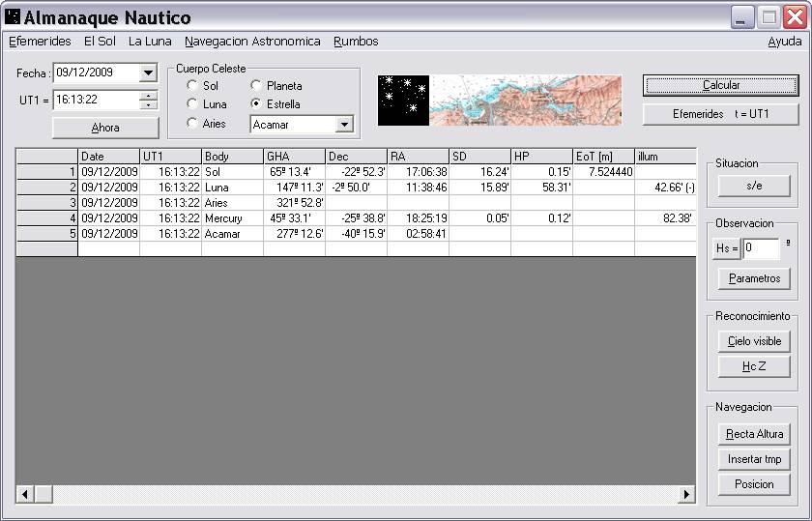
Task: Select the Sol radio button
Action: click(192, 86)
